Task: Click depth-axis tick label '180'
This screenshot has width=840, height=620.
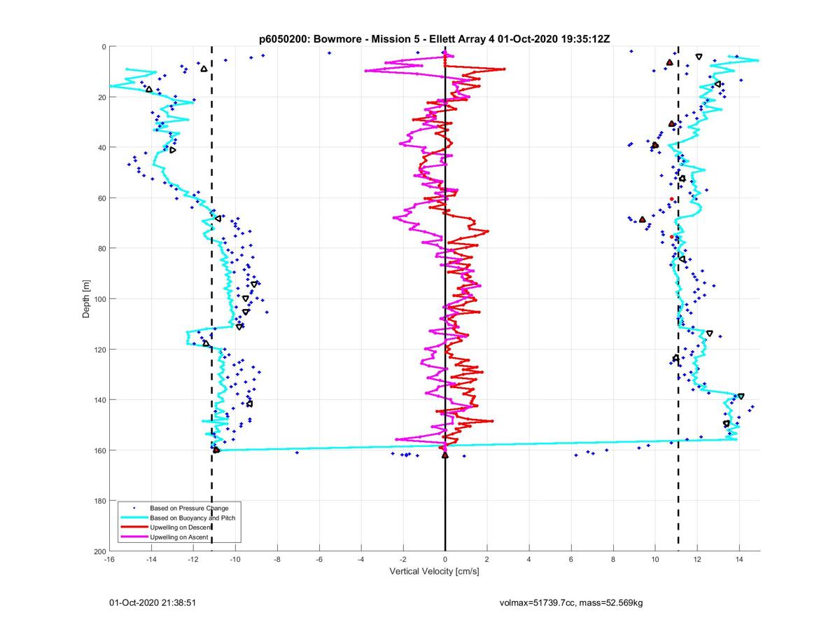Action: (99, 501)
